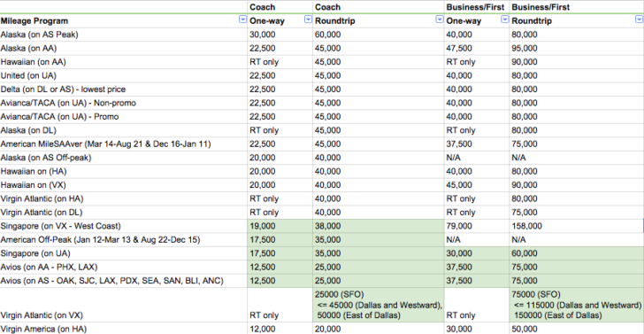Image resolution: width=644 pixels, height=334 pixels.
Task: Select the 25,000 Coach Roundtrip cell in the Avios on AS row
Action: coord(379,281)
